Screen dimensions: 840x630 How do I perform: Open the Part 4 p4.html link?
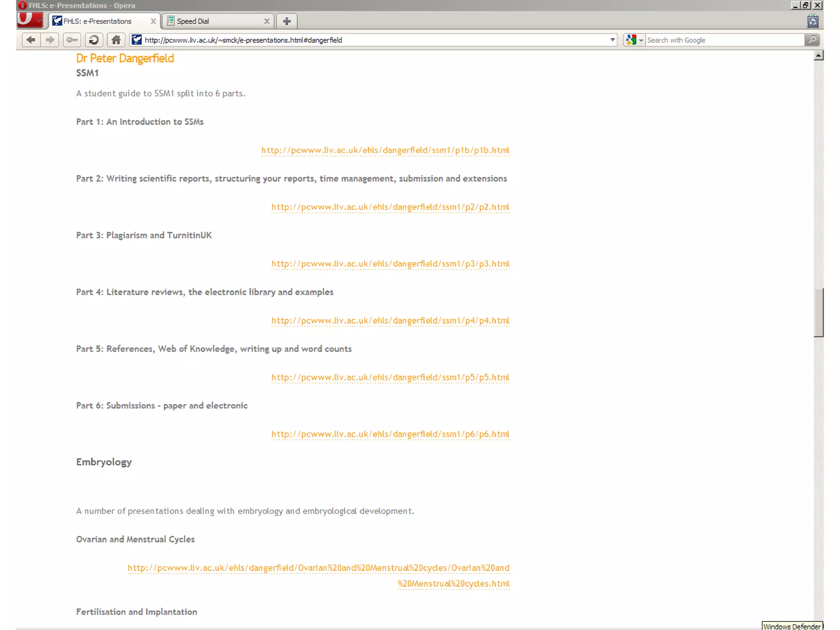390,320
